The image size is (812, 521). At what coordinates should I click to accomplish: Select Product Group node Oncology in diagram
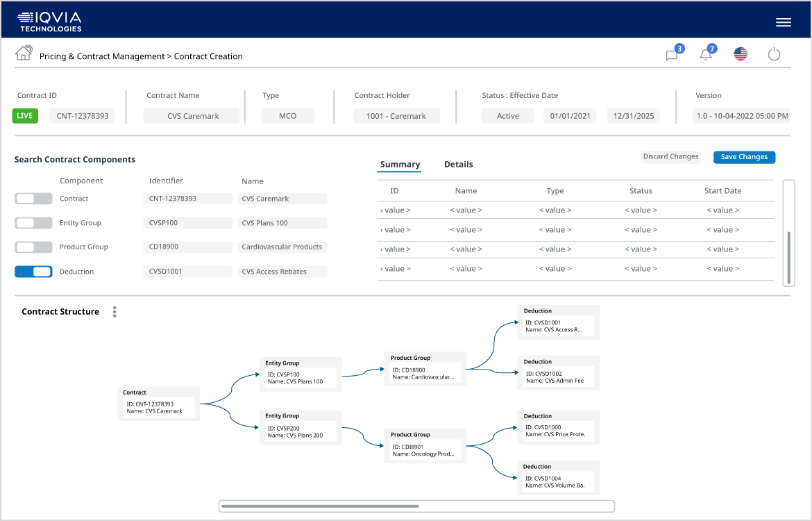(x=425, y=446)
